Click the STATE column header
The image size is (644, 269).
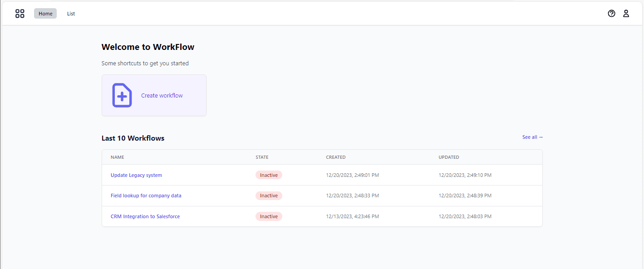[x=262, y=157]
